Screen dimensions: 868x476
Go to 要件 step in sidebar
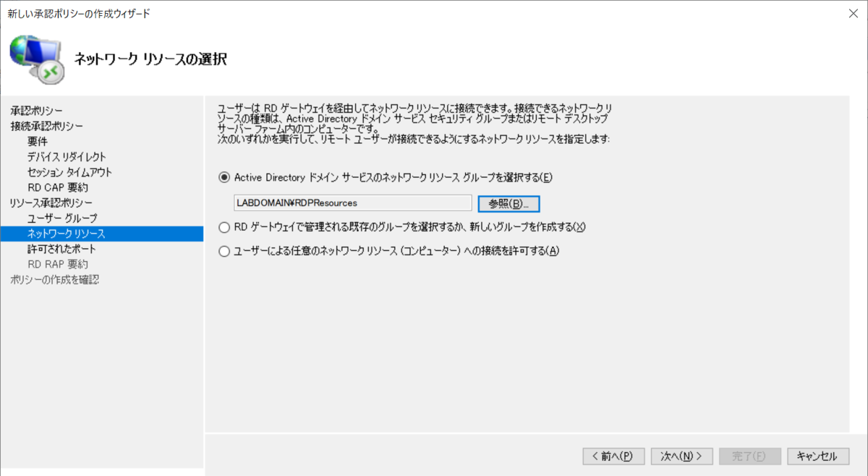38,141
